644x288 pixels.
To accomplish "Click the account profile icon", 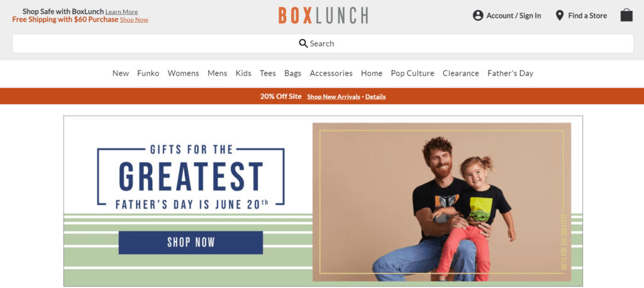I will point(478,16).
